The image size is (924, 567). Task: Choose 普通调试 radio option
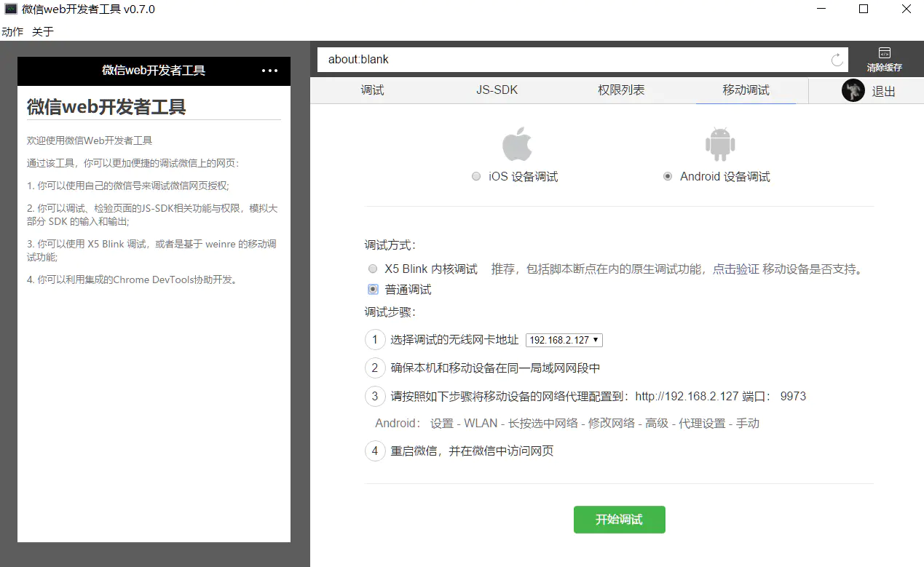click(x=373, y=289)
